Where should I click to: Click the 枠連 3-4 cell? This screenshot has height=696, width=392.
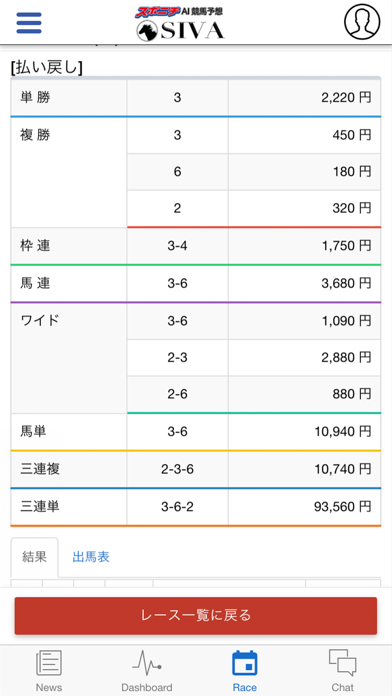(x=178, y=246)
